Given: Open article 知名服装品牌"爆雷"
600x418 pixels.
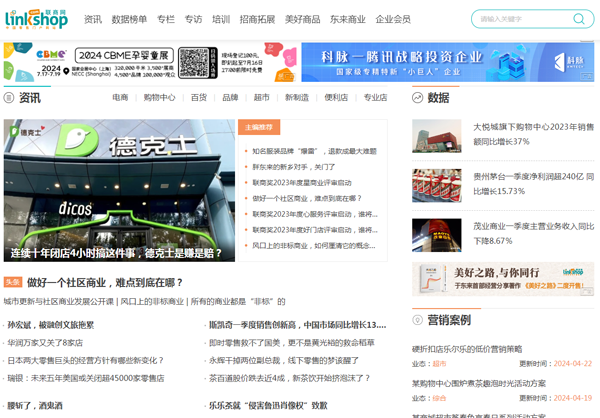Looking at the screenshot, I should pos(315,151).
